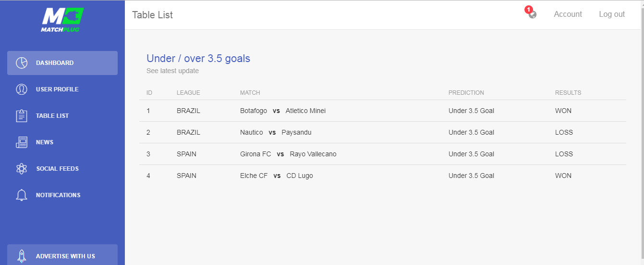
Task: Click the PREDICTION column header
Action: click(x=466, y=93)
